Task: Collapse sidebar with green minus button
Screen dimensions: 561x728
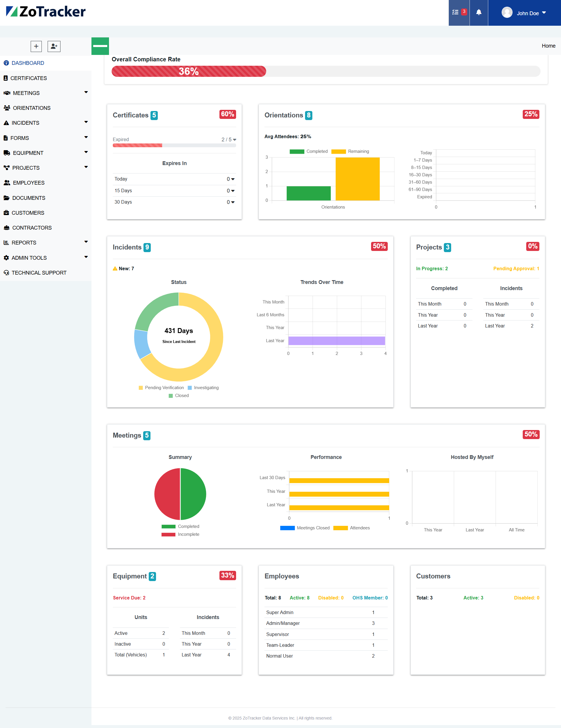Action: pos(100,46)
